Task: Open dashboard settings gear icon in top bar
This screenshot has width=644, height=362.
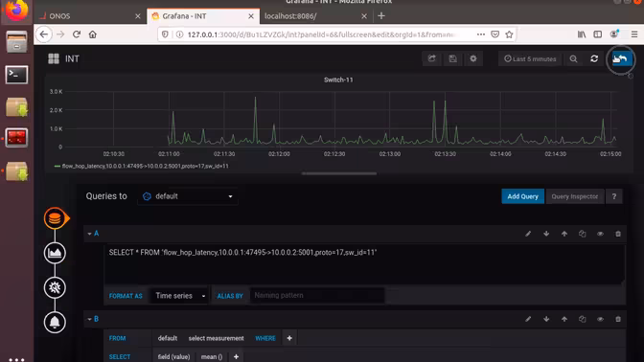Action: tap(473, 58)
